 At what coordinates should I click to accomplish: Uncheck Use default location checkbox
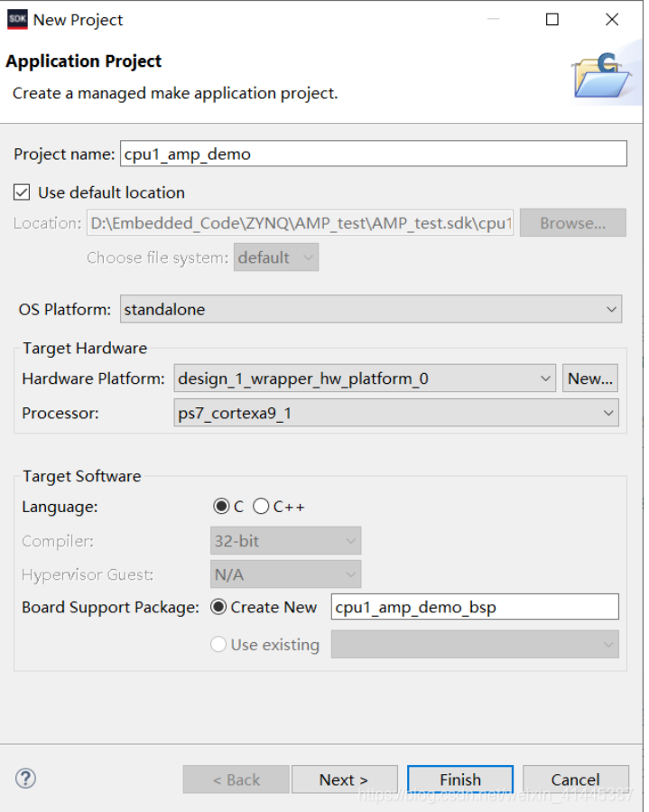(23, 192)
